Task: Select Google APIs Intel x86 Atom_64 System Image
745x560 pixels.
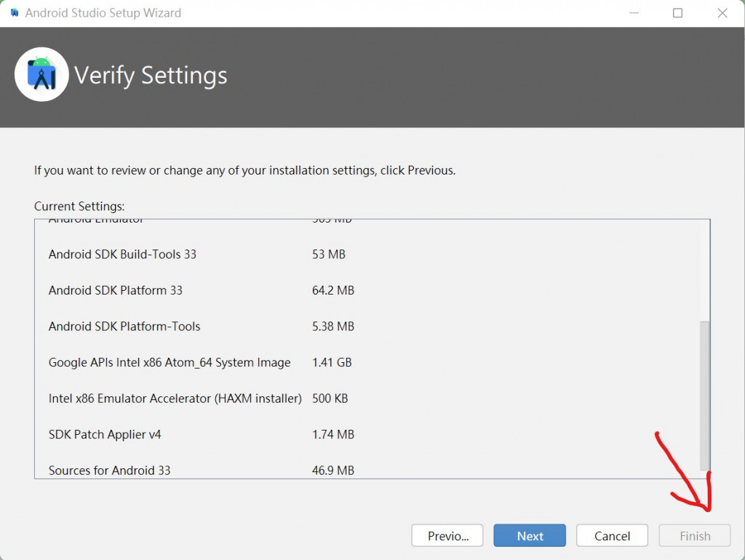Action: pyautogui.click(x=170, y=362)
